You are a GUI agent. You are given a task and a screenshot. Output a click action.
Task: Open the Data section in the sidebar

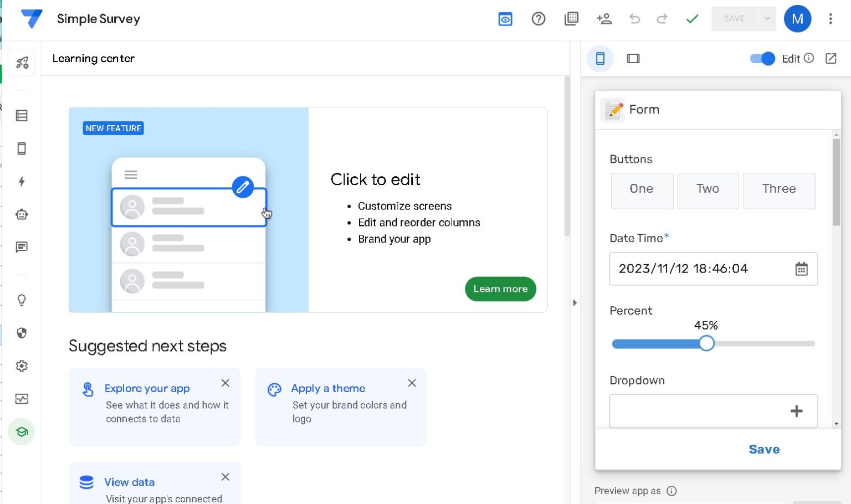(x=22, y=115)
